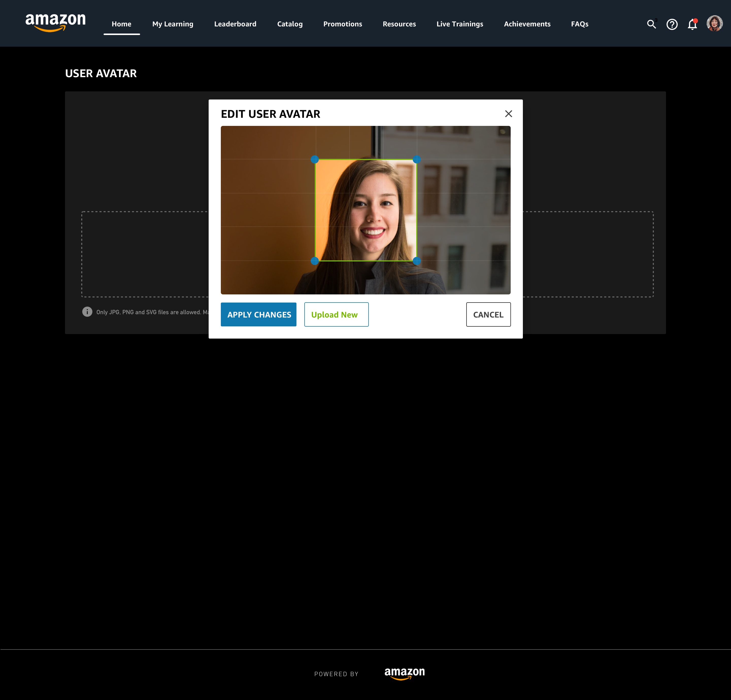Open the notifications bell icon

click(x=693, y=24)
